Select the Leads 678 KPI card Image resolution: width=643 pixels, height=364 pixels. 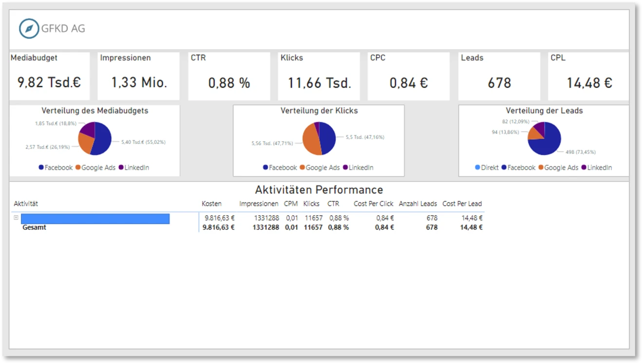(499, 76)
